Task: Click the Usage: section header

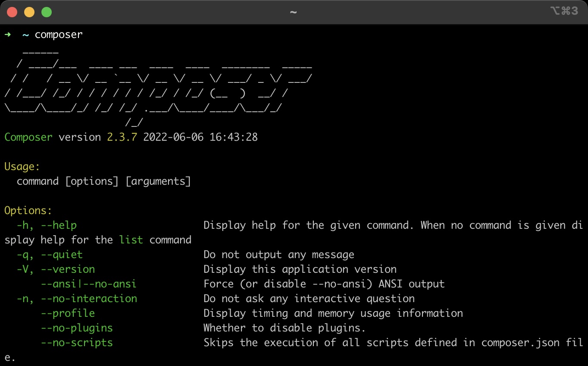Action: click(x=22, y=166)
